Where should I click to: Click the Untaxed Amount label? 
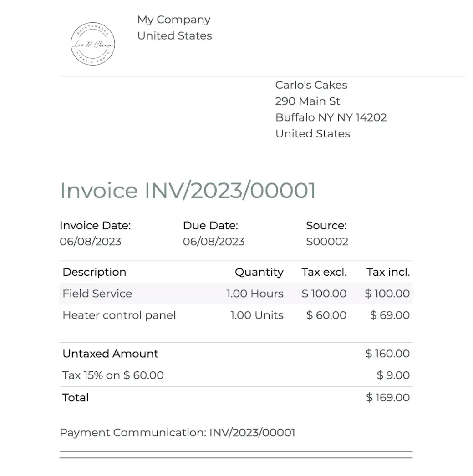click(110, 354)
